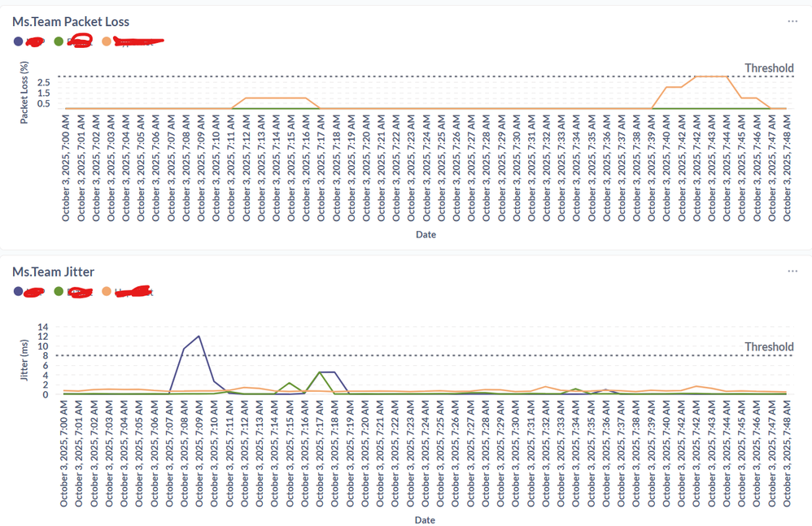Click the 1.5 tick on Packet Loss axis

tap(44, 93)
